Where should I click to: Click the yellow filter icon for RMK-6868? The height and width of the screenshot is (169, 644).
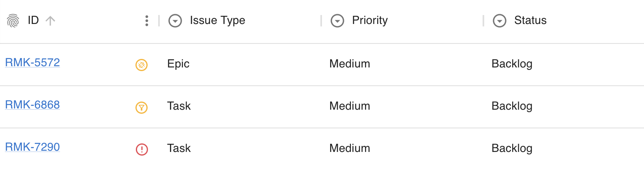coord(142,107)
